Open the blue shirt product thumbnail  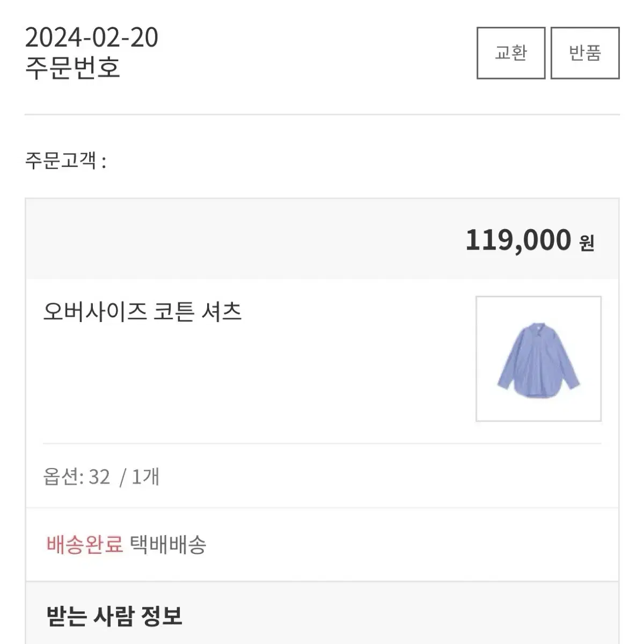coord(538,358)
